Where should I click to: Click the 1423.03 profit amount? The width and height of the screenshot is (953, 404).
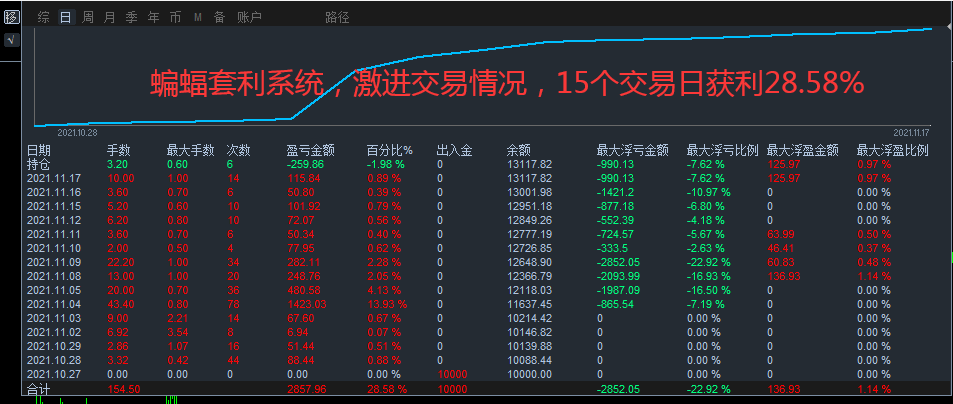point(304,304)
